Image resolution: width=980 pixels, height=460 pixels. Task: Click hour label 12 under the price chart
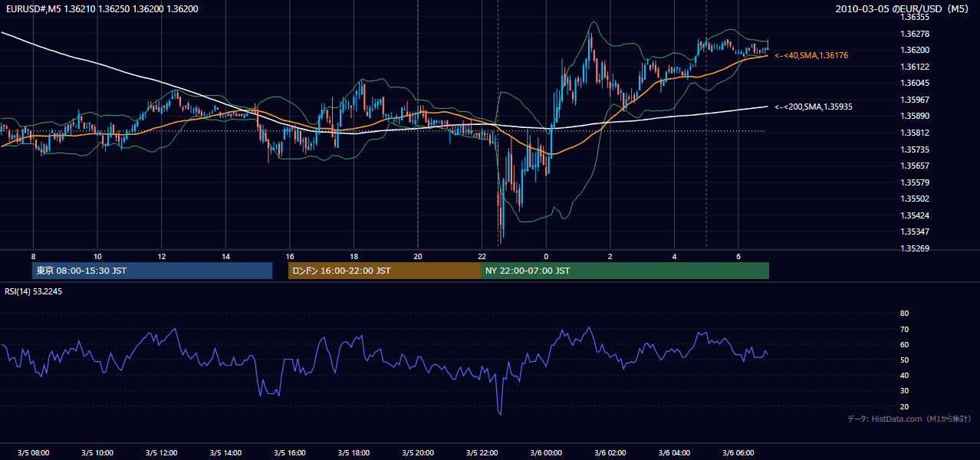[162, 256]
